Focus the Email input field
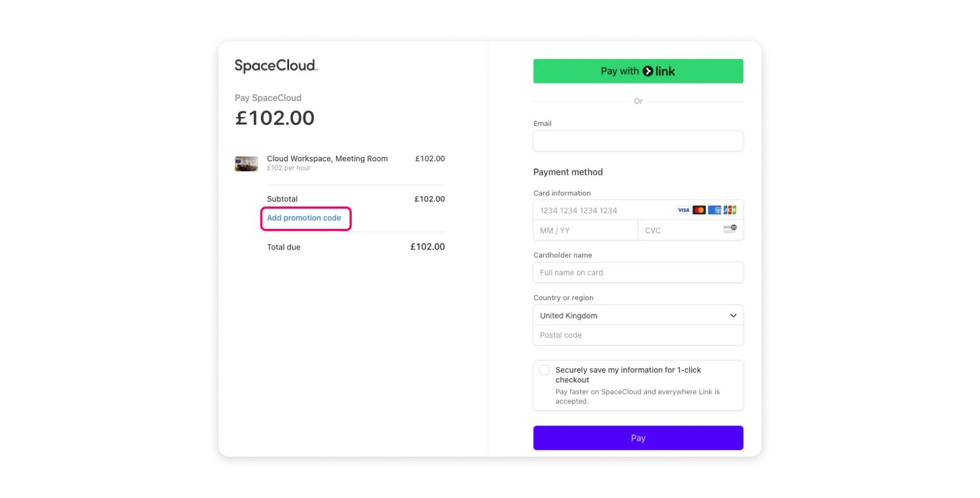 tap(638, 141)
